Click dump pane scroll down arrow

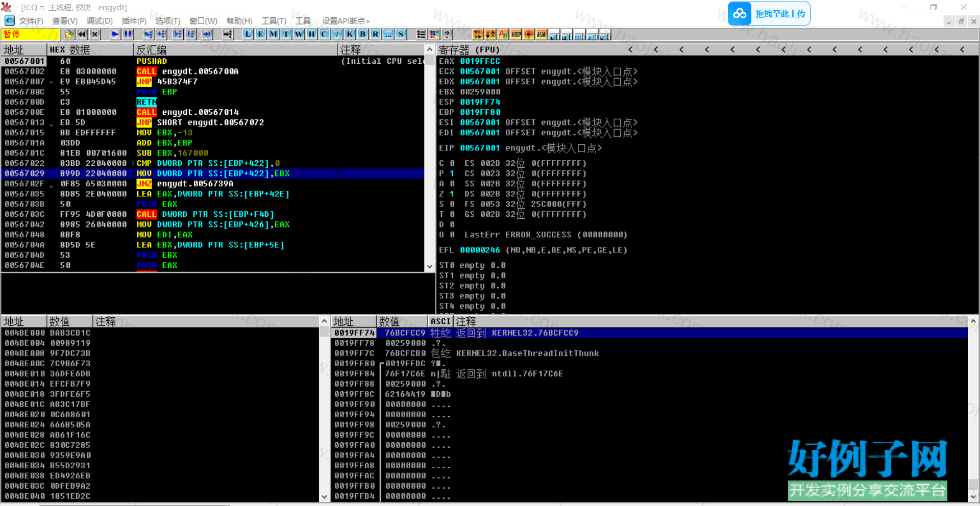324,496
